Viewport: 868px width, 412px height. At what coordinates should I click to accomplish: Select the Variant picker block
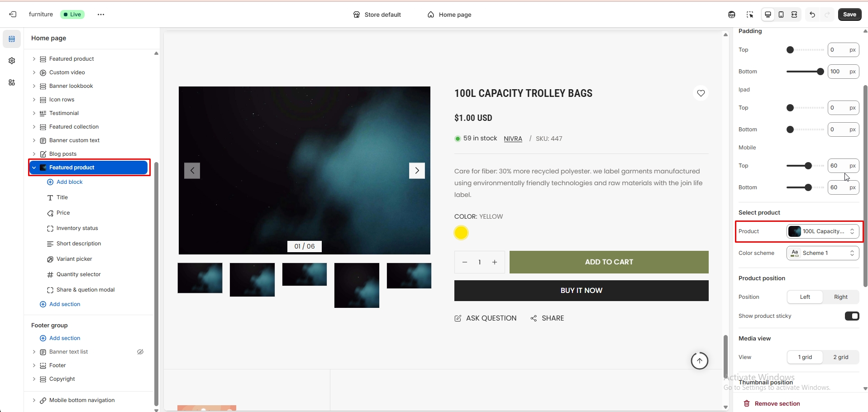point(74,259)
